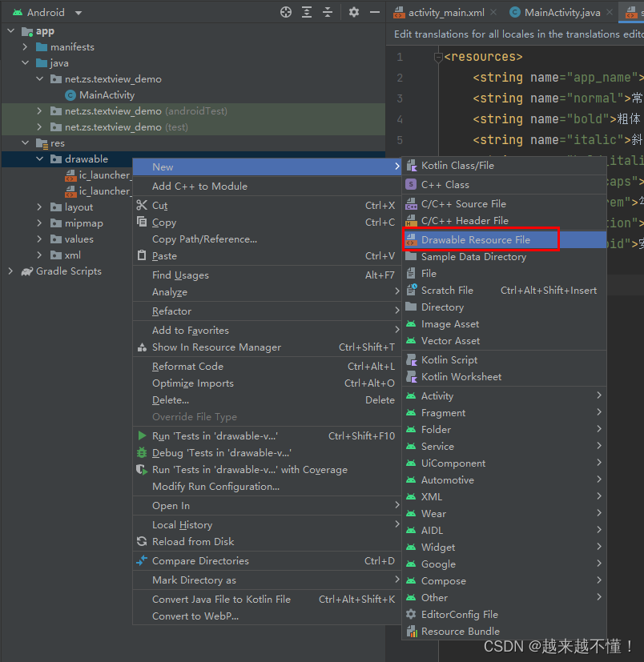Open the Project panel gear options
Viewport: 644px width, 662px height.
tap(354, 12)
